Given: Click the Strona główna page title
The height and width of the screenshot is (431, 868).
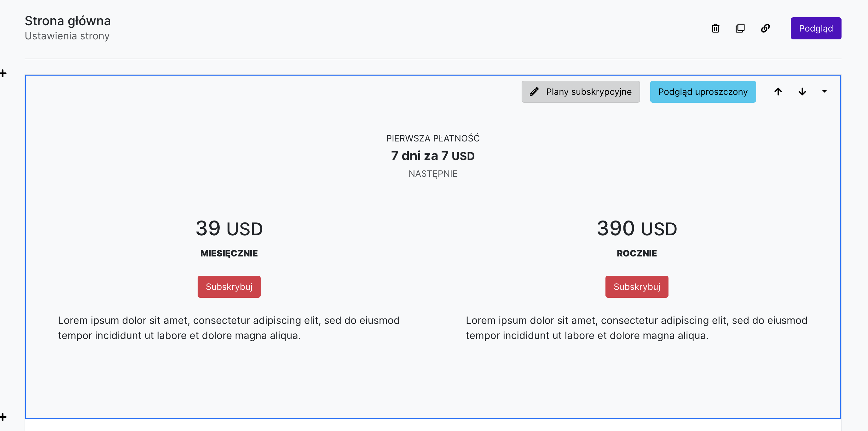Looking at the screenshot, I should pos(68,21).
